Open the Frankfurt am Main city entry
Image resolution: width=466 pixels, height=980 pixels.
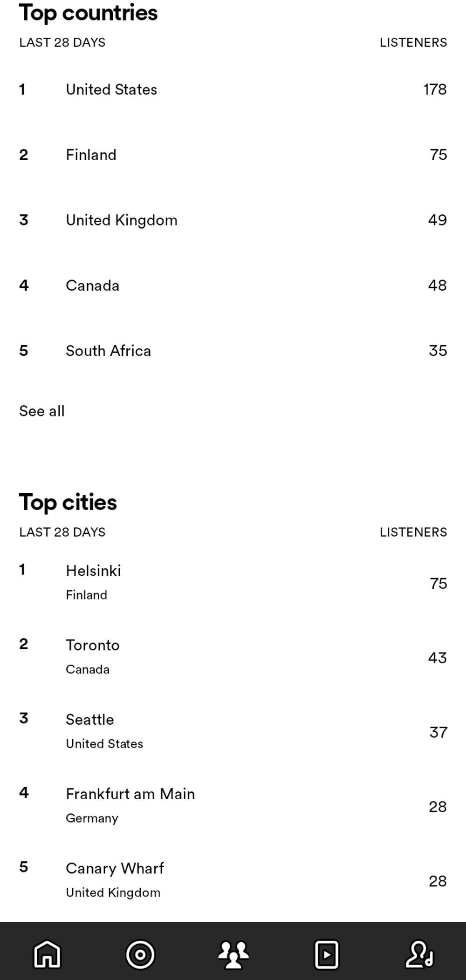click(x=233, y=806)
